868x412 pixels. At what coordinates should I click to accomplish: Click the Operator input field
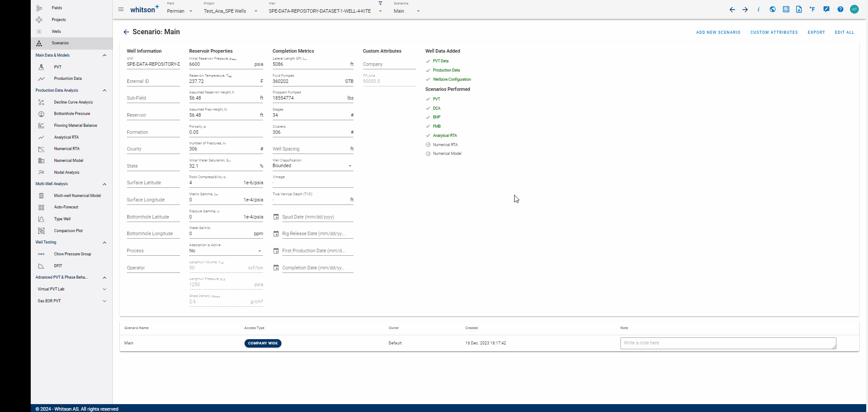(x=153, y=268)
